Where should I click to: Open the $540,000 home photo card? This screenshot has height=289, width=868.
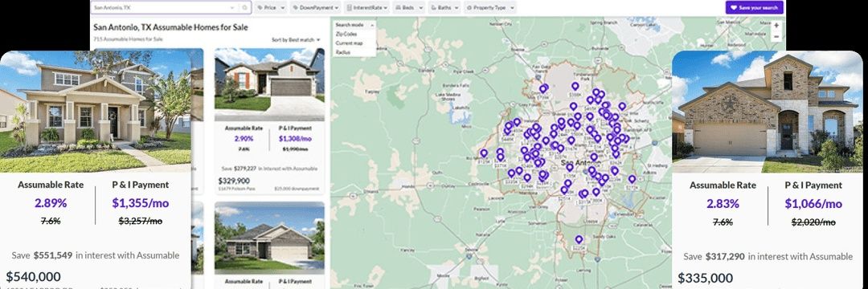point(95,112)
